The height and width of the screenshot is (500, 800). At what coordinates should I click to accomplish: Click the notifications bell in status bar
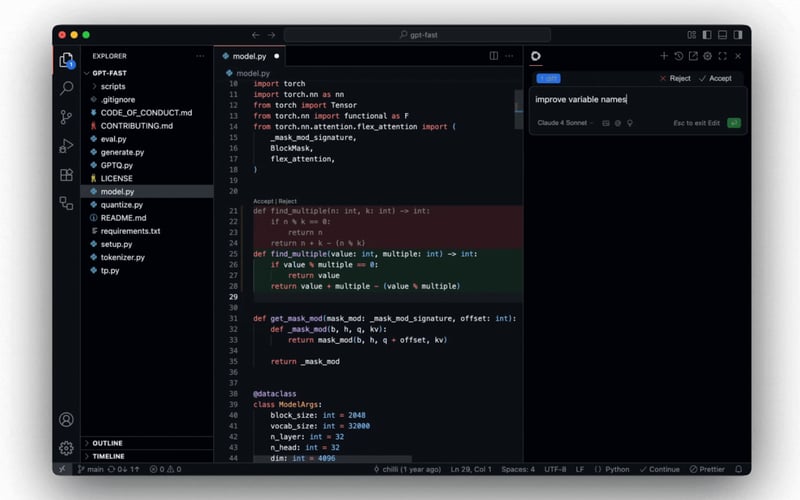point(738,469)
